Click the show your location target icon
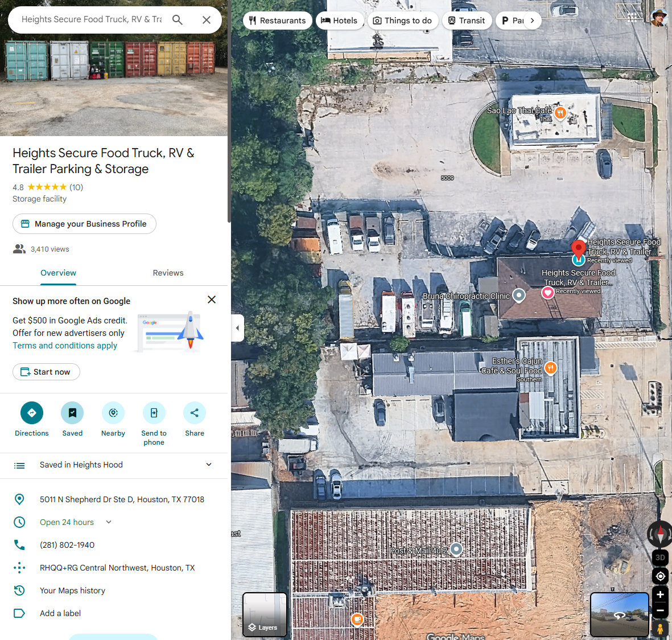 tap(661, 576)
